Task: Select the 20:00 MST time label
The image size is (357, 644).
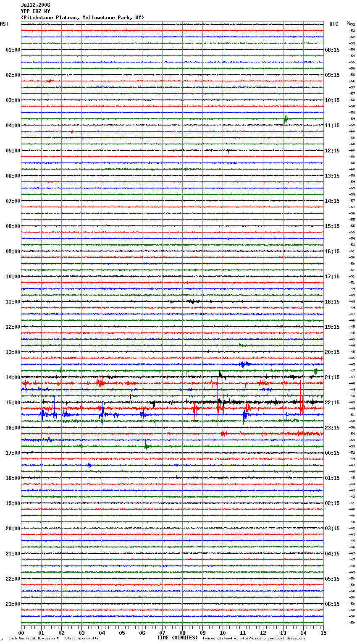Action: [x=13, y=529]
